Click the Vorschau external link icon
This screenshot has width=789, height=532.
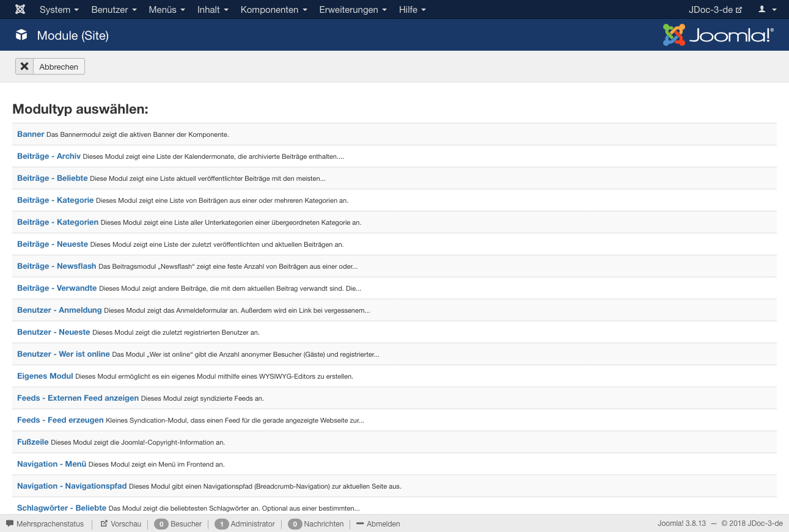click(x=104, y=523)
